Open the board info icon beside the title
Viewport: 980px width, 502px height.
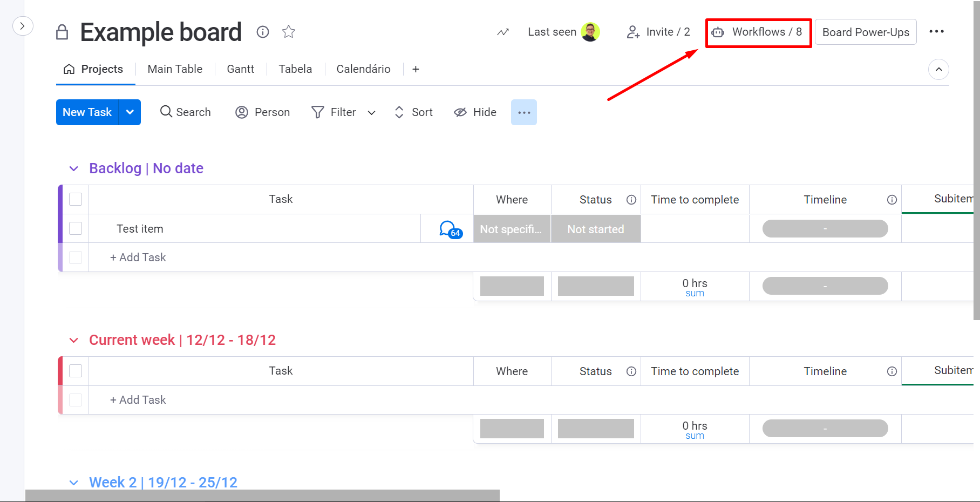click(263, 32)
